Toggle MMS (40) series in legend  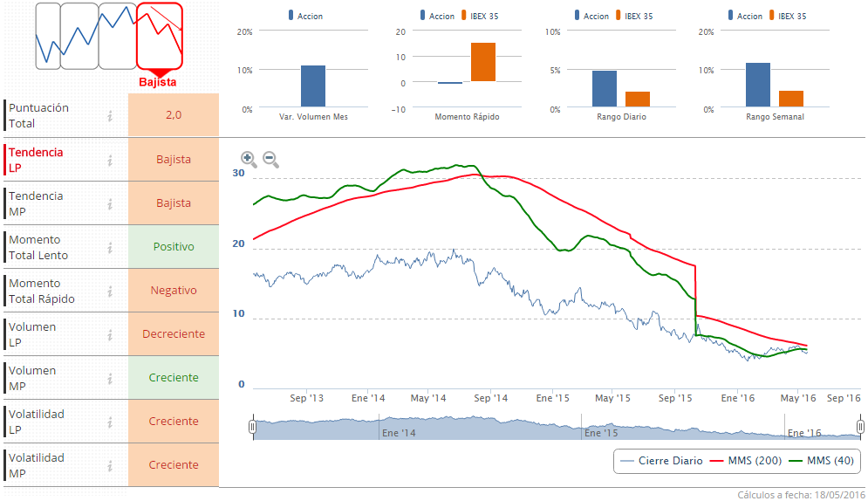[820, 461]
